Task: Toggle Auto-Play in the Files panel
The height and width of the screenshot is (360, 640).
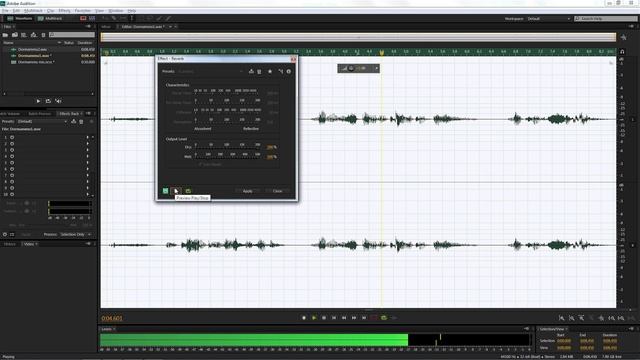Action: point(58,101)
